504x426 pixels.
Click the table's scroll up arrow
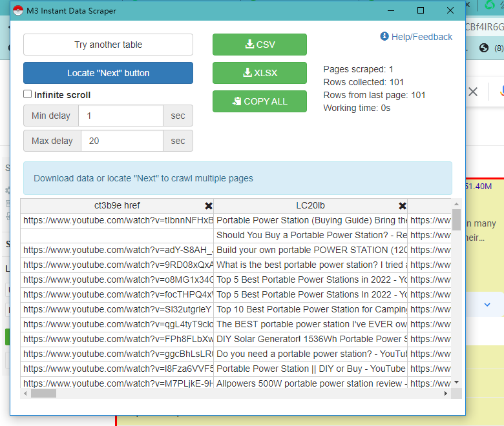click(456, 204)
